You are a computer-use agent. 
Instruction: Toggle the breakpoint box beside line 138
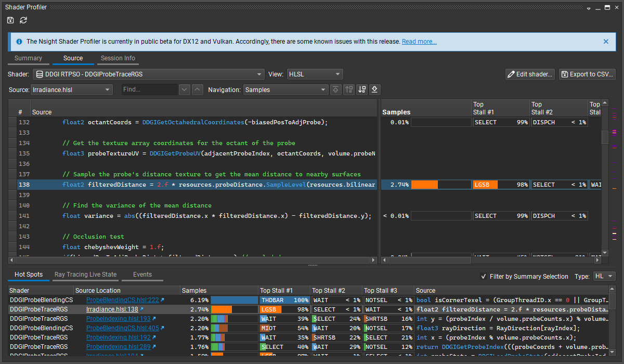click(12, 184)
